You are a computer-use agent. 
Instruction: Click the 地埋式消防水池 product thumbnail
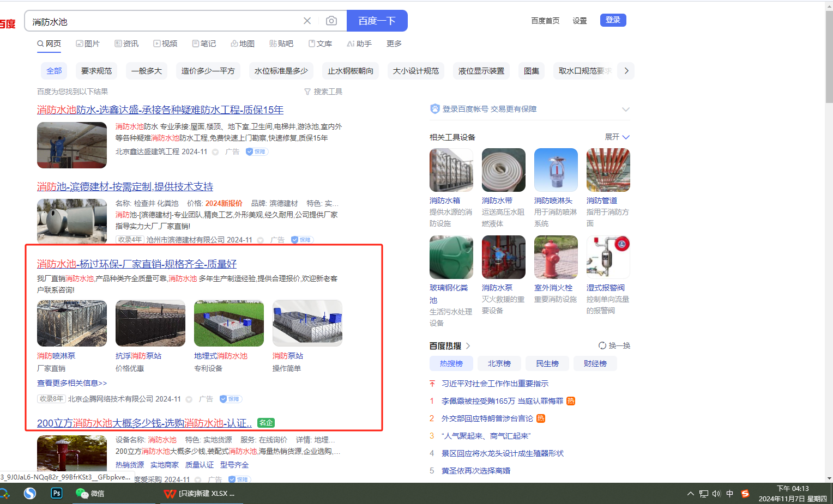229,323
